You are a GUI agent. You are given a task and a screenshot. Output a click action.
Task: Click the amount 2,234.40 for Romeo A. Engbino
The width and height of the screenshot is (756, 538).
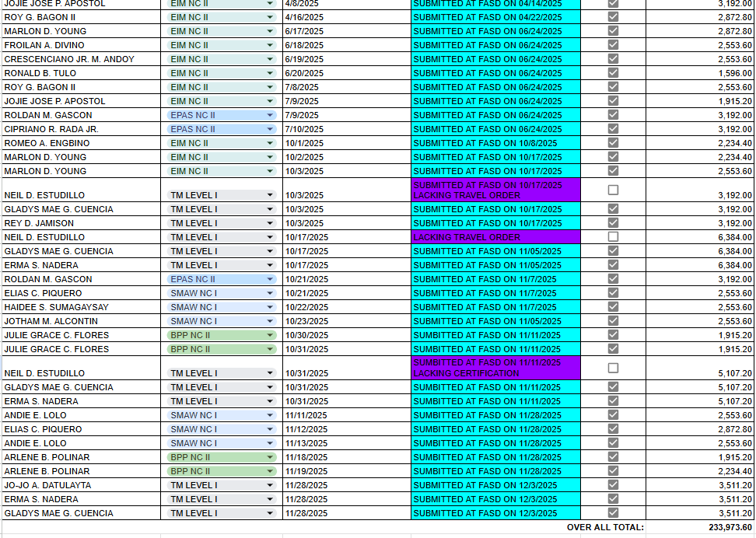701,143
